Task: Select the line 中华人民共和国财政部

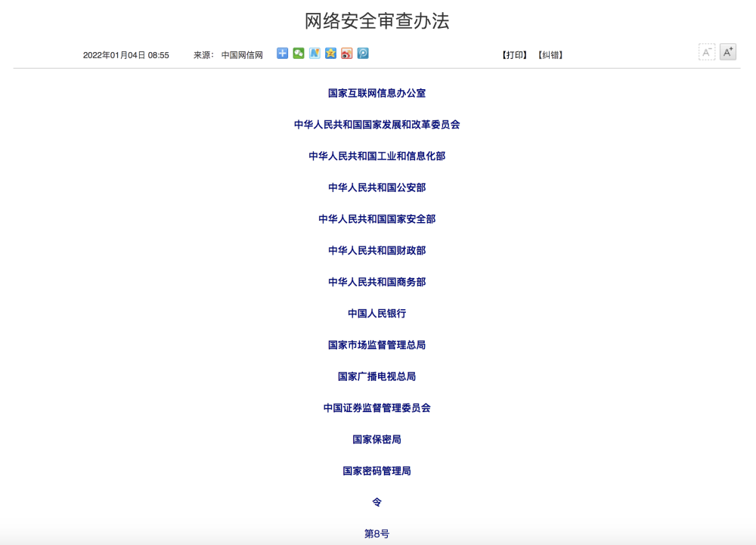Action: tap(377, 250)
